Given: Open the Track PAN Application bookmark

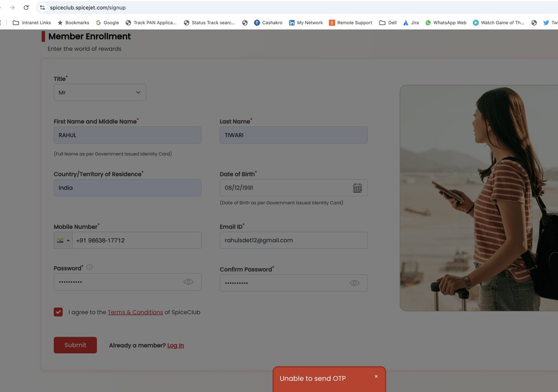Looking at the screenshot, I should pyautogui.click(x=151, y=22).
